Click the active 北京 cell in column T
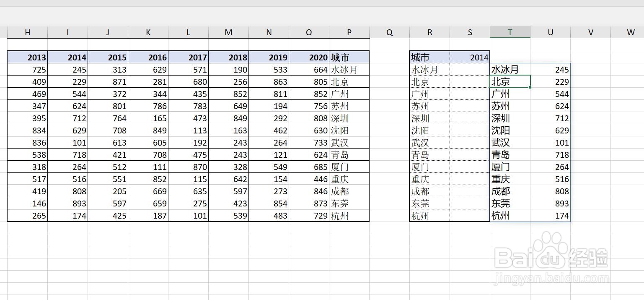 (510, 82)
